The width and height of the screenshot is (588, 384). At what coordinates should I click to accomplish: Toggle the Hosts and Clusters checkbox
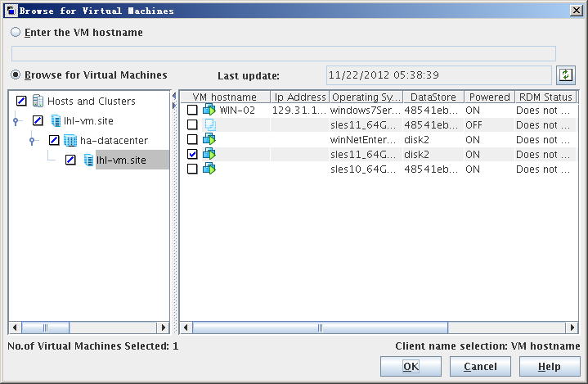[21, 101]
